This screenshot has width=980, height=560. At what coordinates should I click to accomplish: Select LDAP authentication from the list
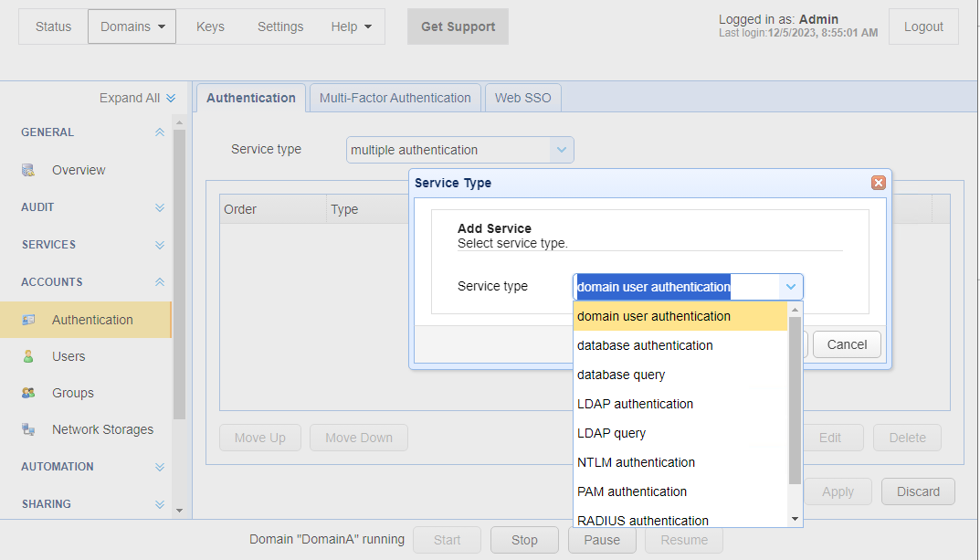click(635, 404)
